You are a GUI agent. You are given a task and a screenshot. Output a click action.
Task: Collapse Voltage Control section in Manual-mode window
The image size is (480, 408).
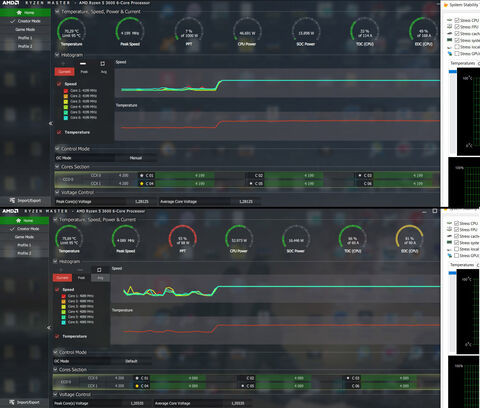[57, 192]
